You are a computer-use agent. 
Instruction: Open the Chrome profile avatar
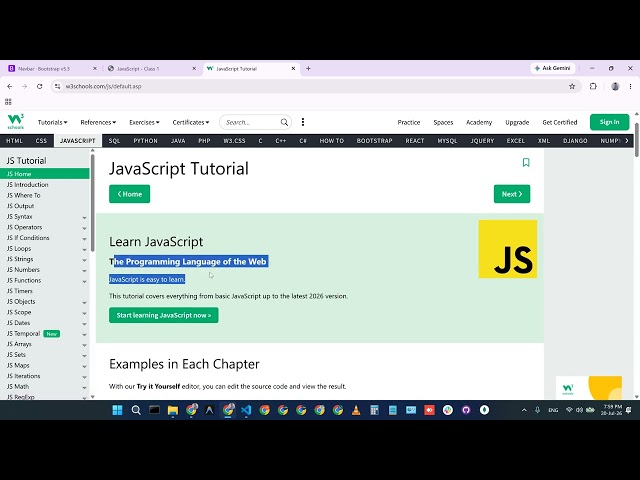pos(615,86)
